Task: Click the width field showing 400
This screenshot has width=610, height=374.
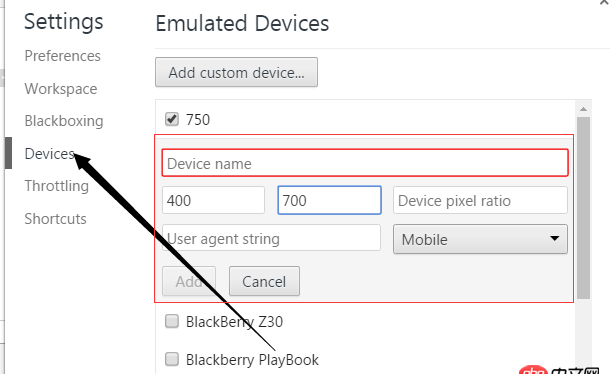Action: (x=213, y=200)
